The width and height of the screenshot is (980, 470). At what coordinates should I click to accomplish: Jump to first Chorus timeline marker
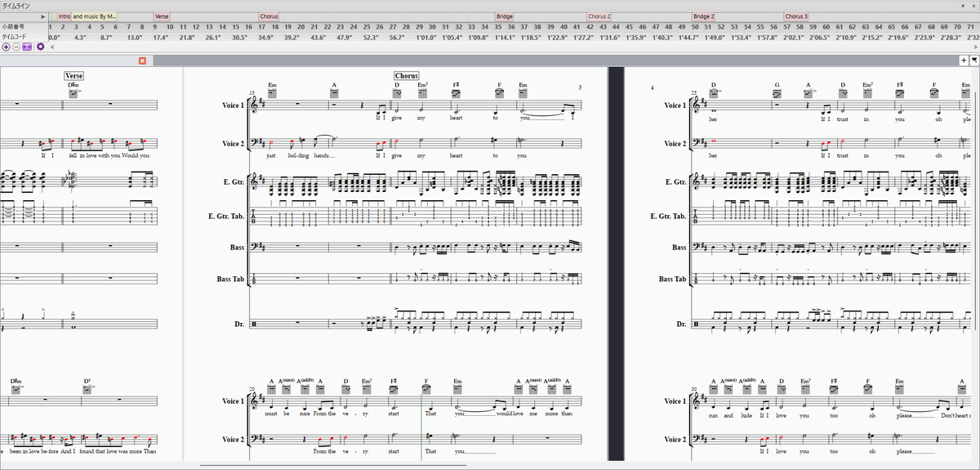click(x=268, y=16)
